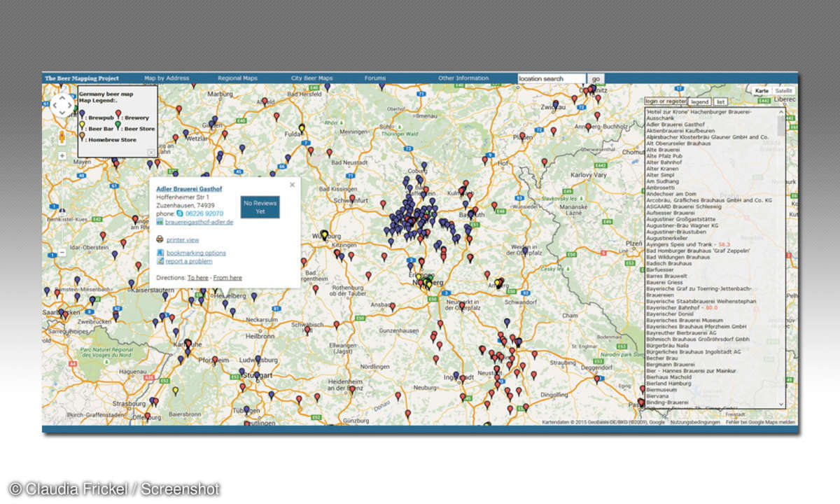Screen dimensions: 840x504
Task: Visit brauereigasthof-adler.de website link
Action: pyautogui.click(x=199, y=221)
